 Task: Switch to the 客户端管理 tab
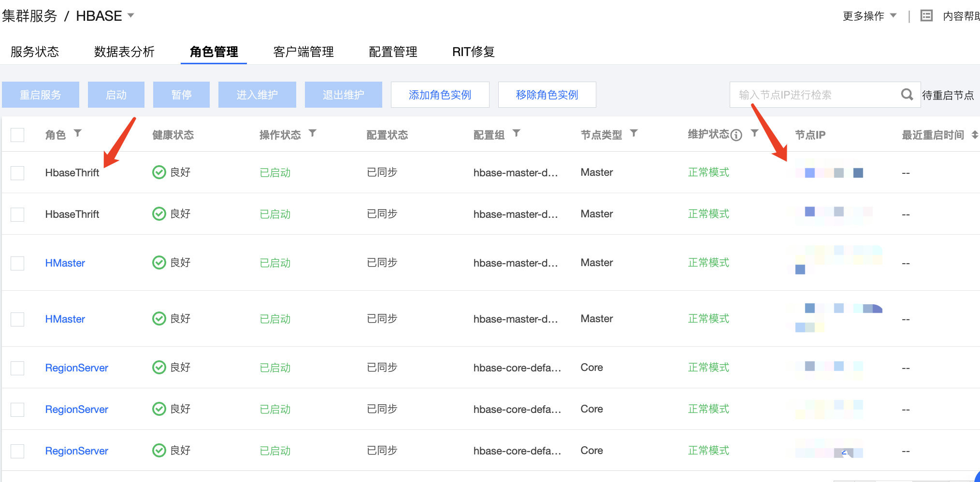click(303, 51)
